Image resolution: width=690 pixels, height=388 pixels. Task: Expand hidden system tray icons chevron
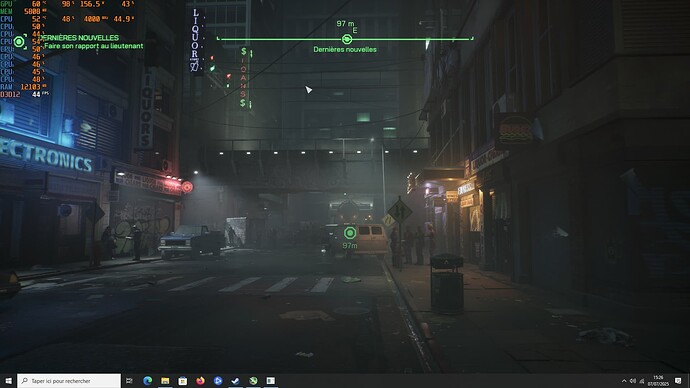click(x=624, y=381)
